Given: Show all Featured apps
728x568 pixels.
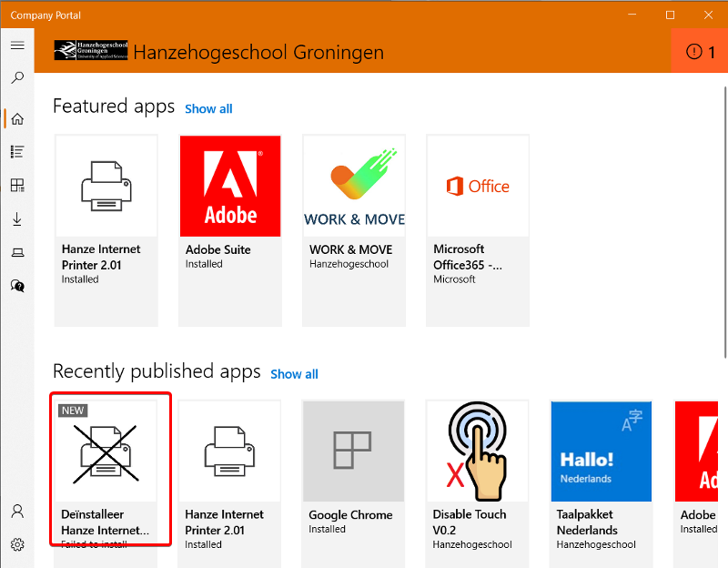Looking at the screenshot, I should (208, 108).
